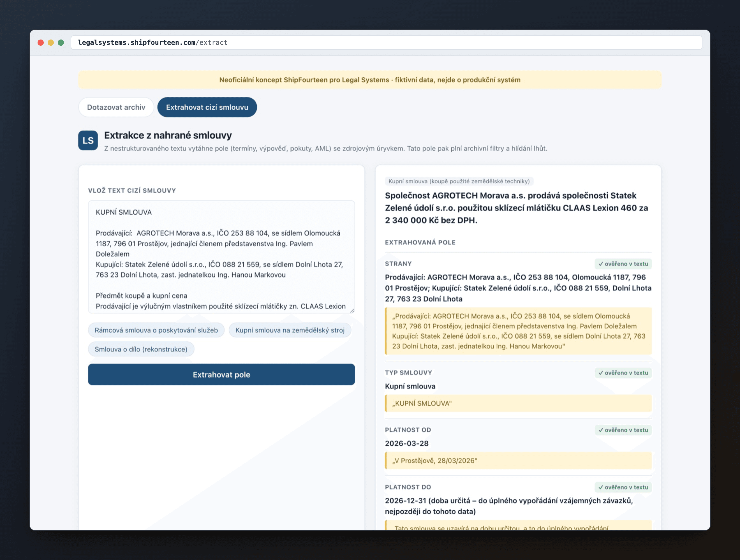Click the 'ověřeno v textu' badge for PLATNOST DO
This screenshot has height=560, width=740.
[623, 487]
